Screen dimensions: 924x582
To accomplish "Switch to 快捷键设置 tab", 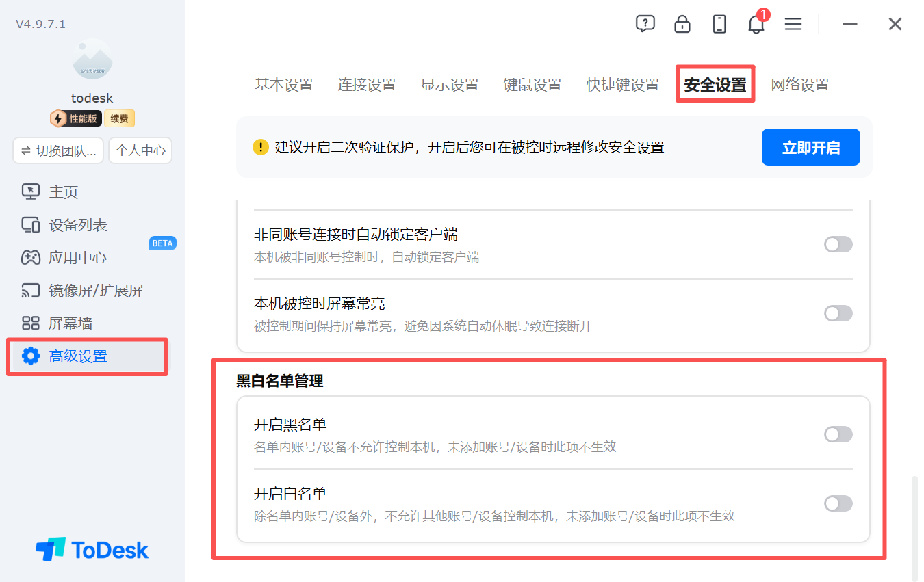I will coord(623,85).
